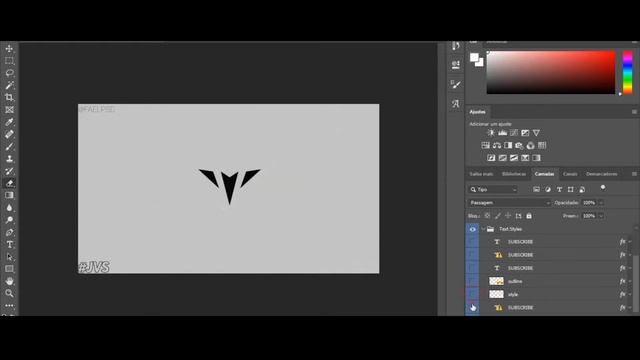Add a Brightness/Contrast adjustment
Image resolution: width=640 pixels, height=360 pixels.
pos(491,133)
